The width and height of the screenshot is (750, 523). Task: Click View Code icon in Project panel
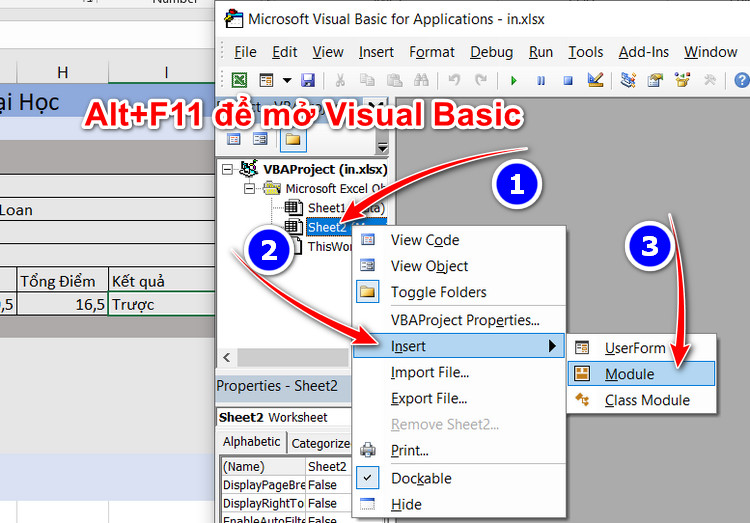click(x=234, y=139)
